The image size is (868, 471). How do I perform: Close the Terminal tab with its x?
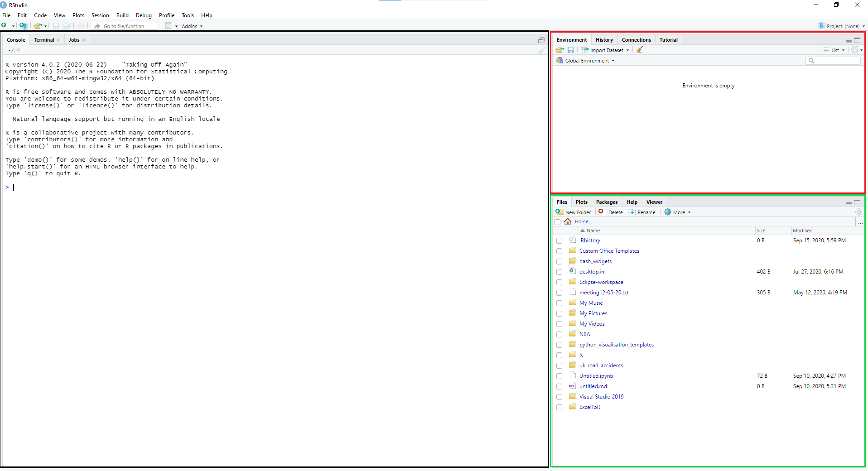58,40
